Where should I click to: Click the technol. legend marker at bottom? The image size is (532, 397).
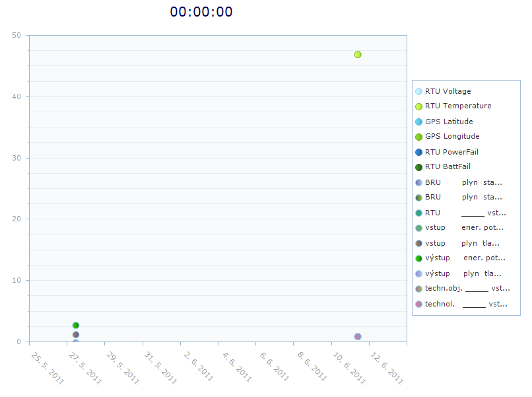418,304
